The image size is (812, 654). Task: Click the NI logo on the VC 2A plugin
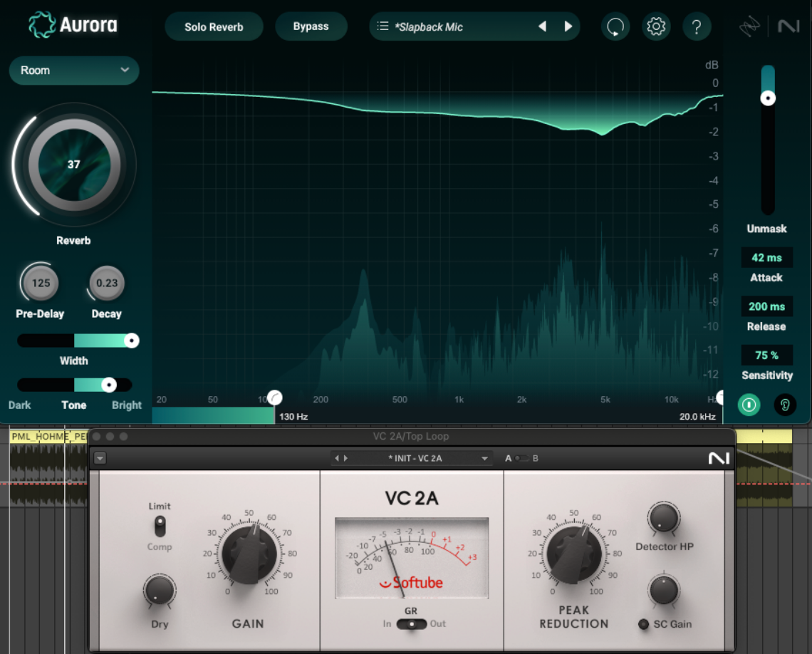tap(718, 458)
